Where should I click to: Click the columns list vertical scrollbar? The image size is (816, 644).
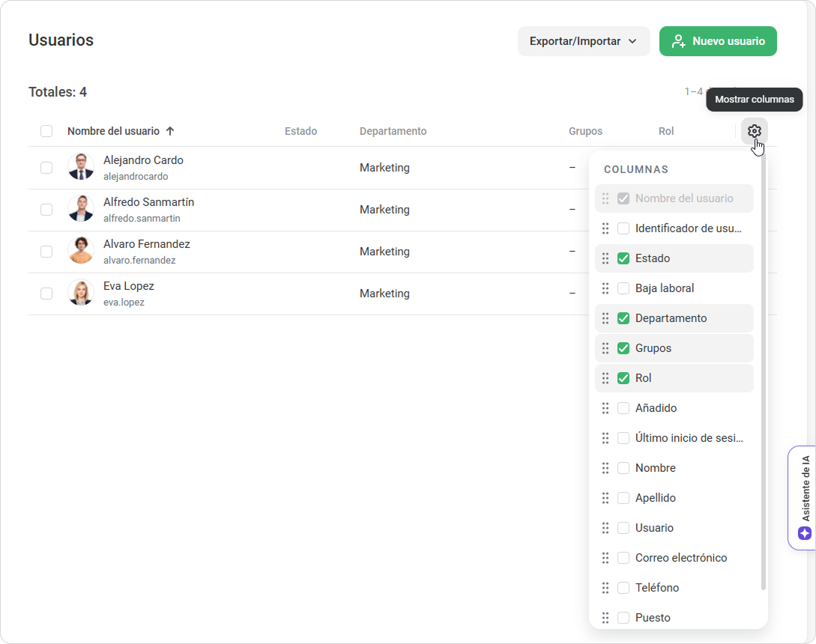pos(763,374)
